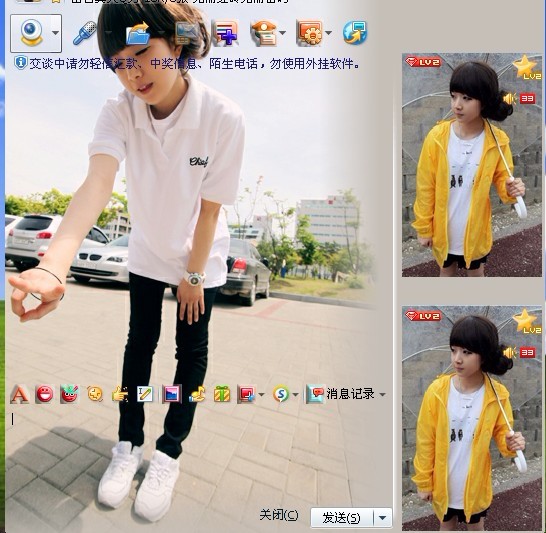Expand the video call dropdown arrow

pyautogui.click(x=55, y=33)
